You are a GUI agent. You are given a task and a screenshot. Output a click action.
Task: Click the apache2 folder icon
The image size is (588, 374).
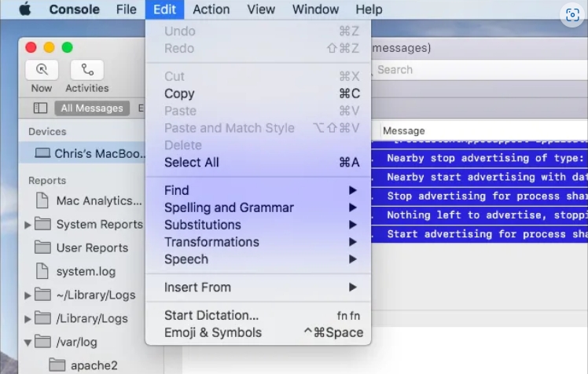click(57, 365)
